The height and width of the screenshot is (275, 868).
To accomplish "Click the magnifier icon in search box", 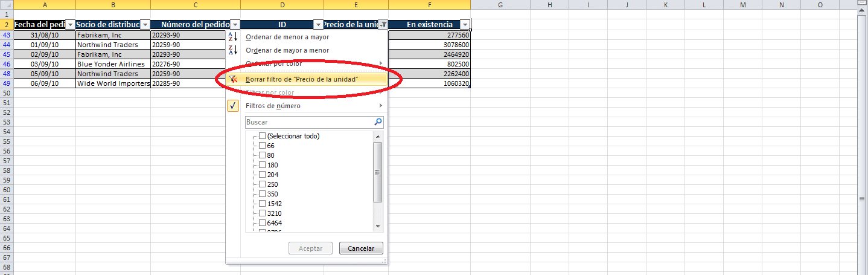I will coord(378,122).
